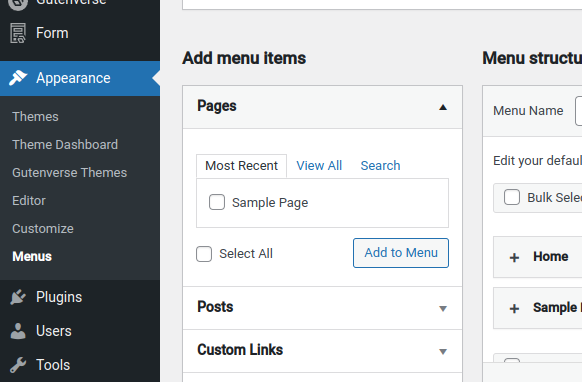This screenshot has height=382, width=582.
Task: Click the plus icon beside Home item
Action: click(514, 257)
